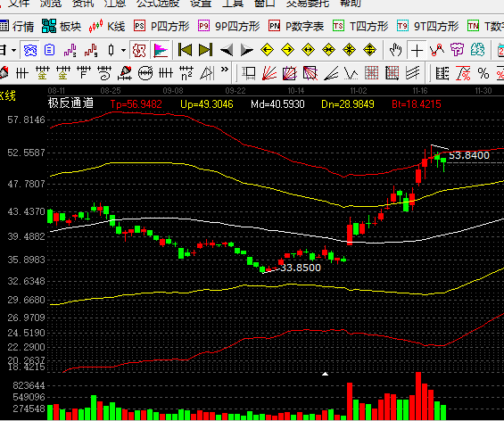Click the purple castle-shaped icon
Screen dimensions: 504x421
(457, 50)
